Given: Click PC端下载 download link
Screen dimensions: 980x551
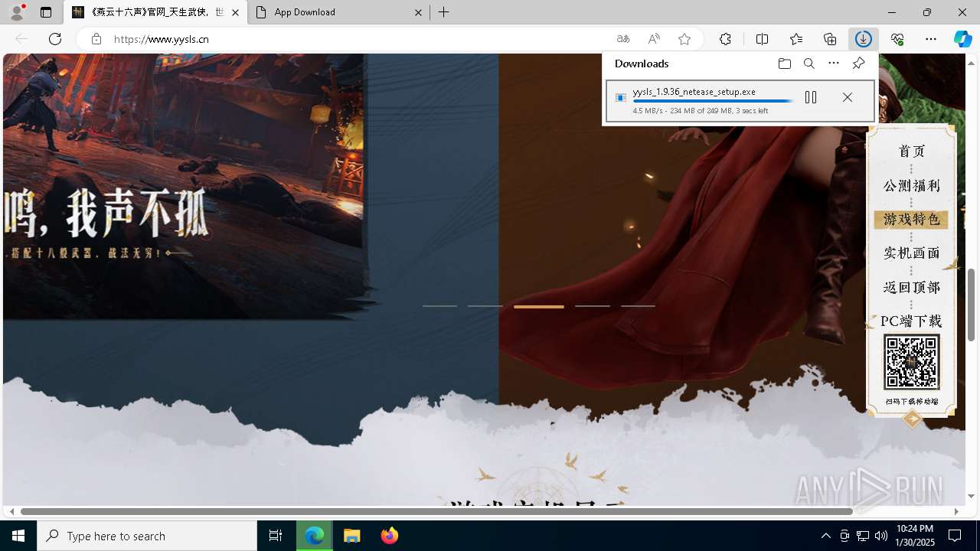Looking at the screenshot, I should click(x=911, y=321).
